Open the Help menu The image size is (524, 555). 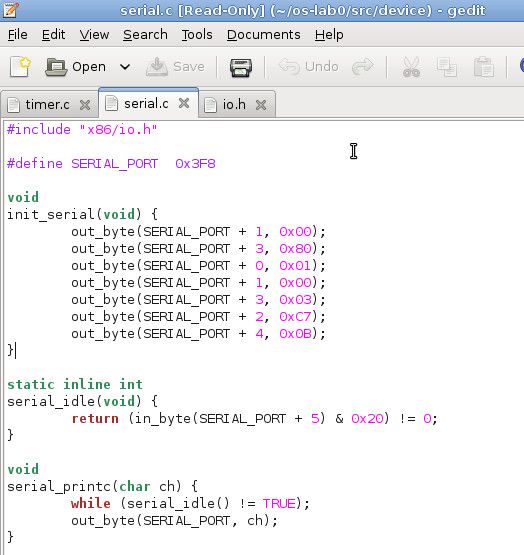[x=329, y=35]
